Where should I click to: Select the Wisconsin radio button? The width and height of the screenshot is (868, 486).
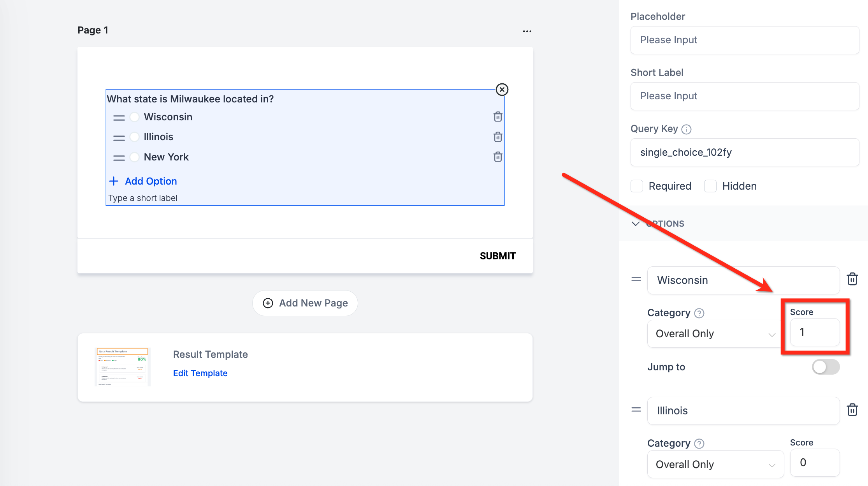pyautogui.click(x=134, y=117)
